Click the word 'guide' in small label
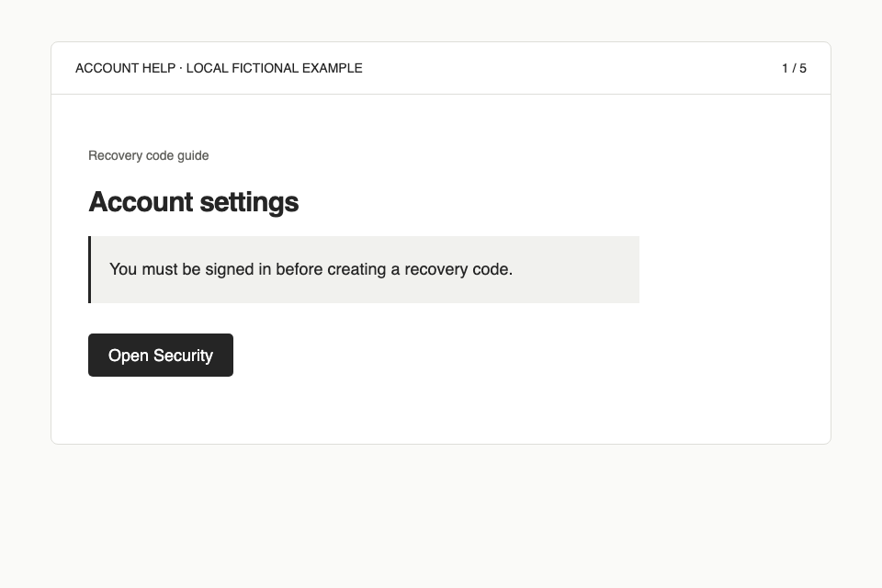 (x=193, y=156)
